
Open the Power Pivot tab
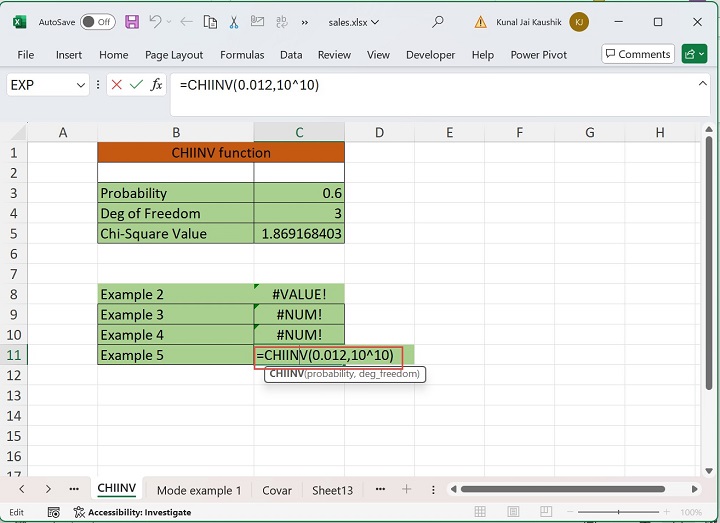click(x=539, y=55)
